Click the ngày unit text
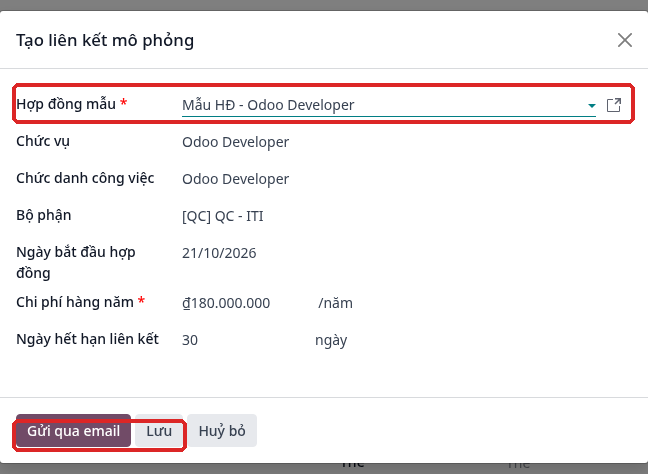 click(x=331, y=341)
